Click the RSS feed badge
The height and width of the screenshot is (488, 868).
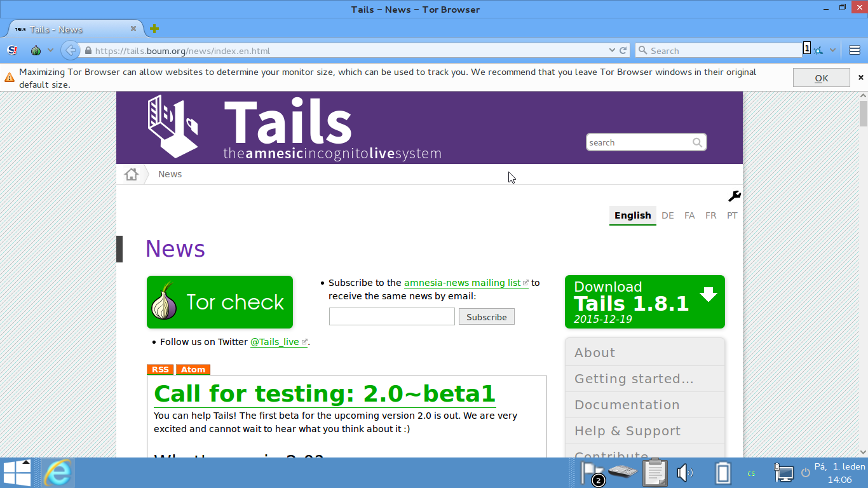pyautogui.click(x=160, y=369)
